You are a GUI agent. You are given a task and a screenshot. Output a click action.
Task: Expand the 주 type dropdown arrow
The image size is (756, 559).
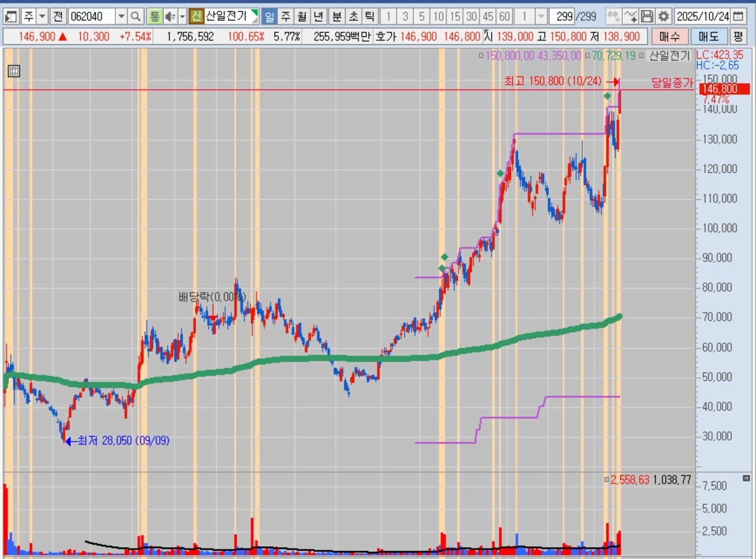42,16
